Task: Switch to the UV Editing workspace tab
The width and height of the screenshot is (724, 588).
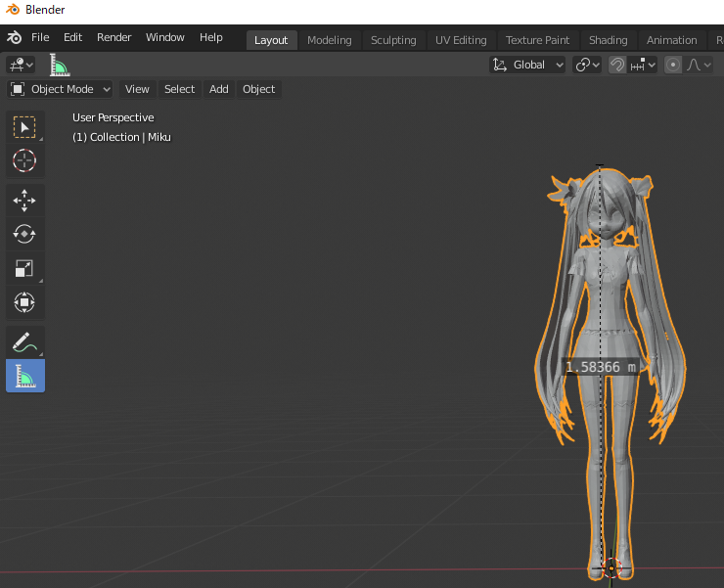Action: [461, 40]
